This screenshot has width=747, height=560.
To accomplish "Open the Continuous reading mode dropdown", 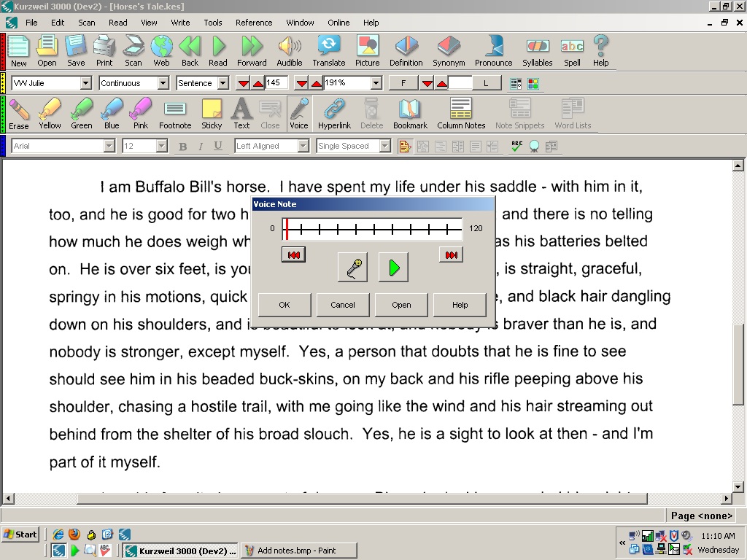I will click(163, 83).
